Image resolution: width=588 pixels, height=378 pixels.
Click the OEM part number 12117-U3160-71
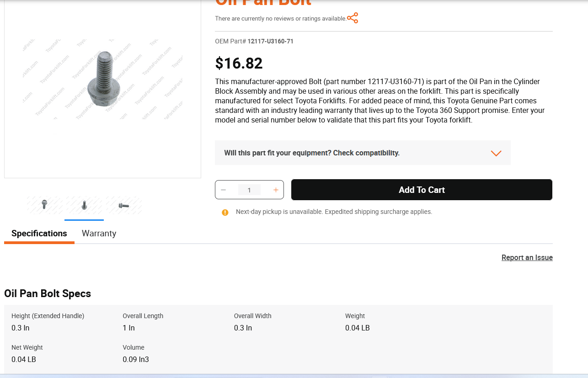click(x=270, y=42)
